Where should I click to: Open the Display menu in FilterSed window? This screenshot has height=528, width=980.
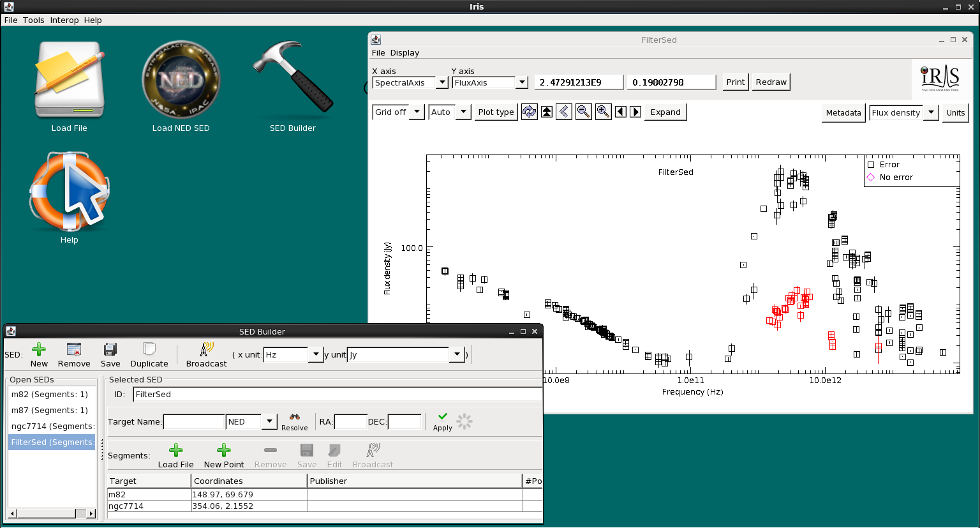[x=405, y=52]
